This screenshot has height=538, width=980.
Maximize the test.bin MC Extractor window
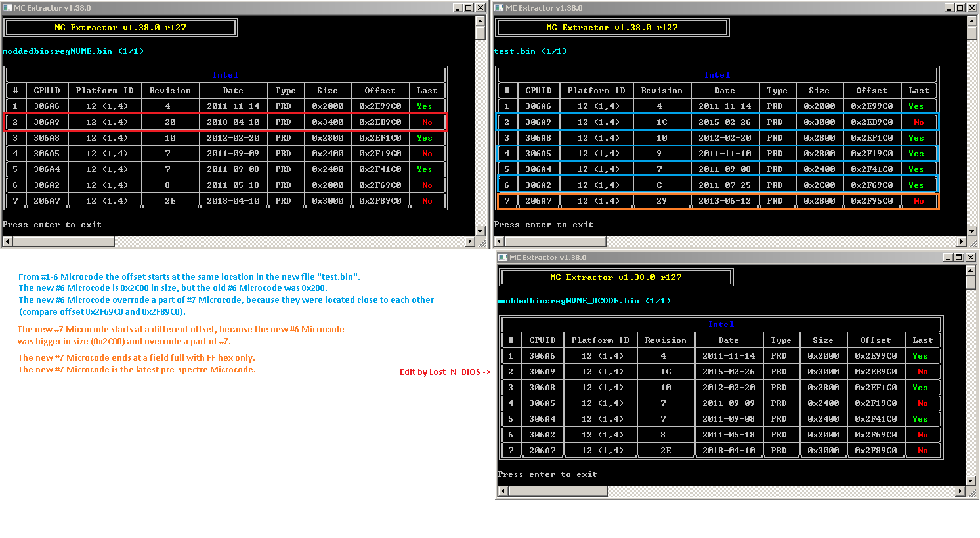click(x=960, y=8)
